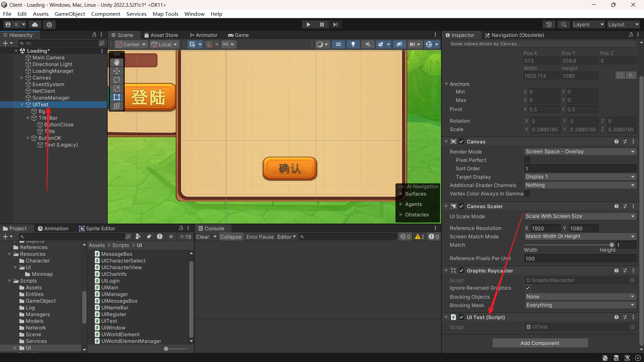Toggle the scene lighting bulb icon
This screenshot has height=362, width=644.
pyautogui.click(x=353, y=44)
